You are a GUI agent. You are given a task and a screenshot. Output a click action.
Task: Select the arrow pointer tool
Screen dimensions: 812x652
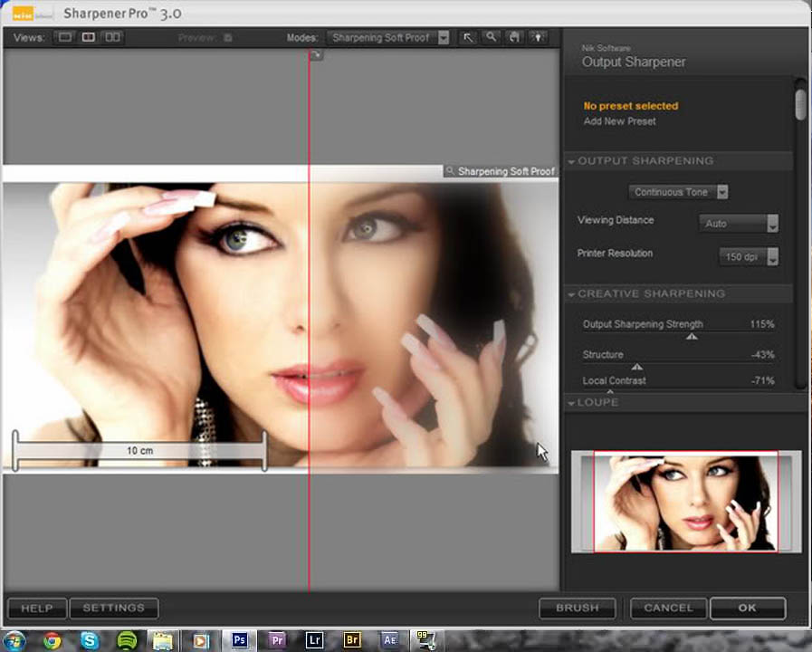coord(468,37)
